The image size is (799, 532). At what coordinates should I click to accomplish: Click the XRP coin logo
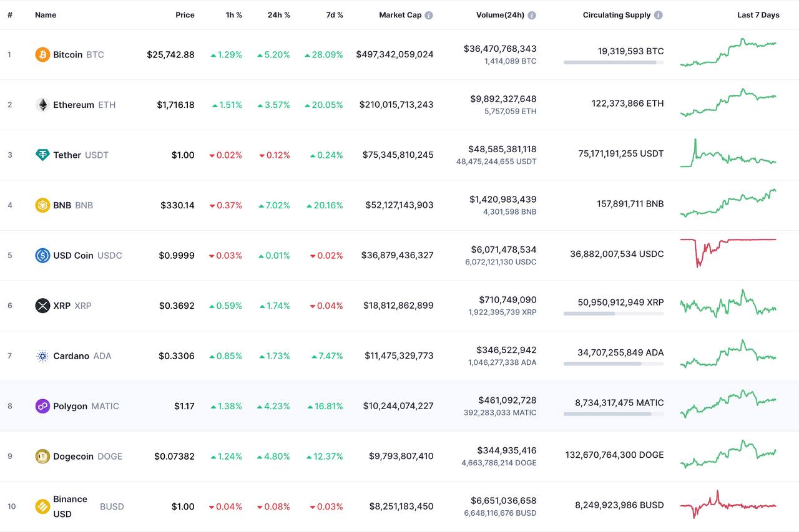42,306
